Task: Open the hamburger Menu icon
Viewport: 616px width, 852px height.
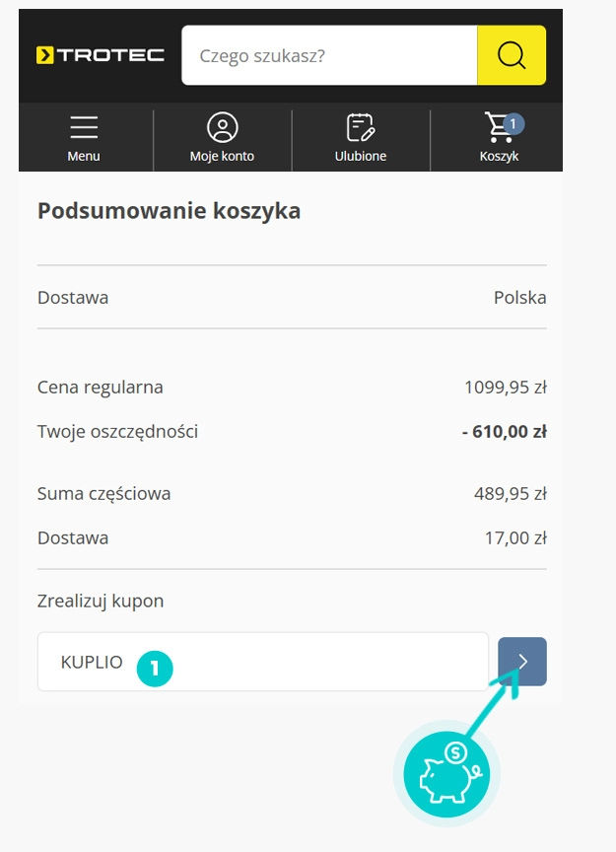Action: click(x=84, y=128)
